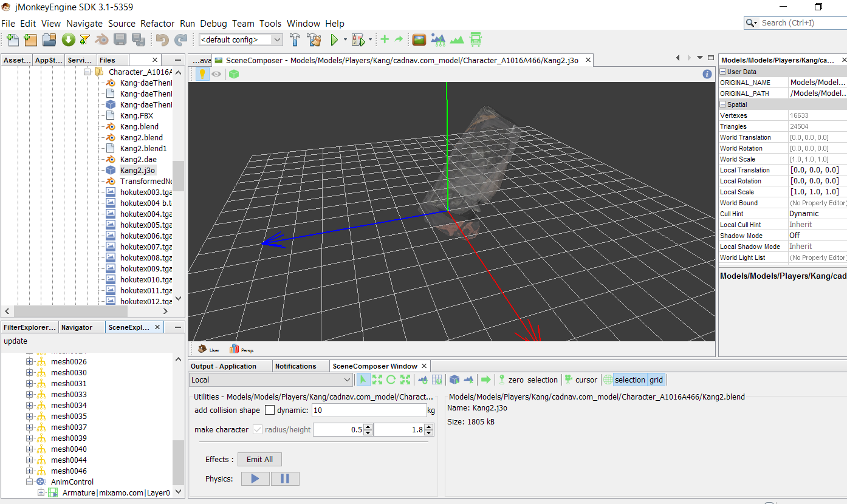Toggle the grid button
The height and width of the screenshot is (504, 847).
pos(656,380)
